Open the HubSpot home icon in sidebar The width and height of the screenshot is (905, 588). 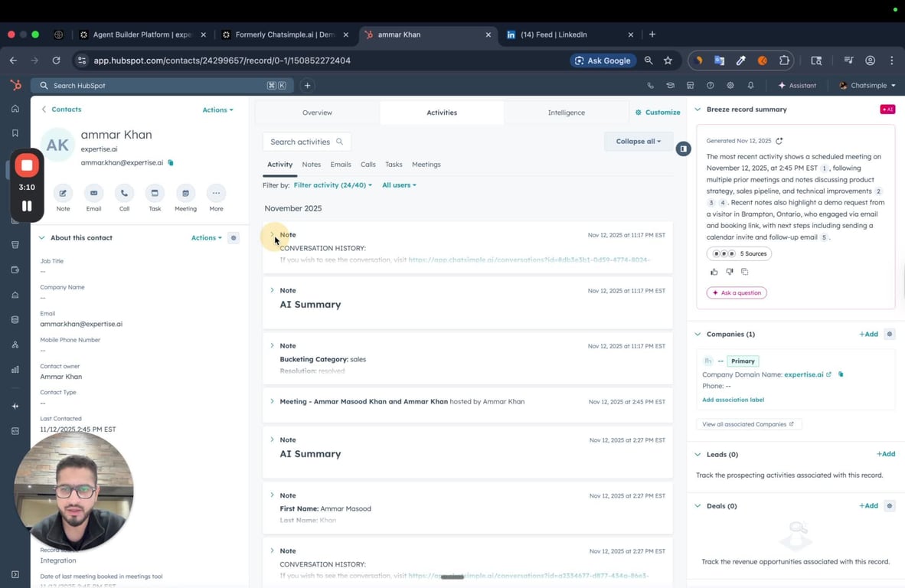point(15,109)
